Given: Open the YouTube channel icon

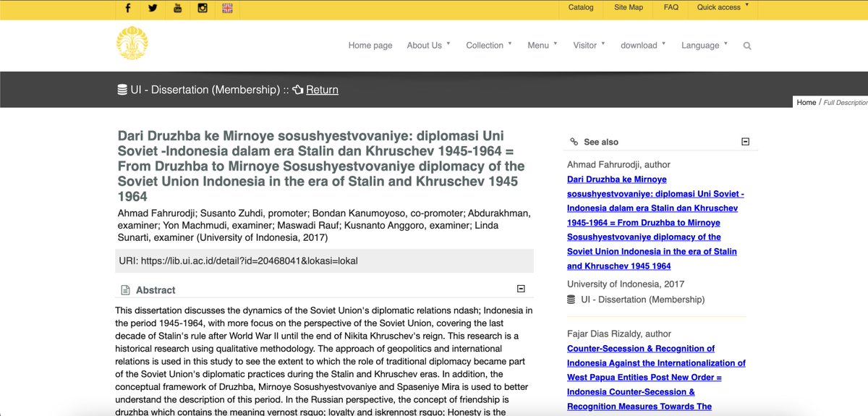Looking at the screenshot, I should (177, 8).
